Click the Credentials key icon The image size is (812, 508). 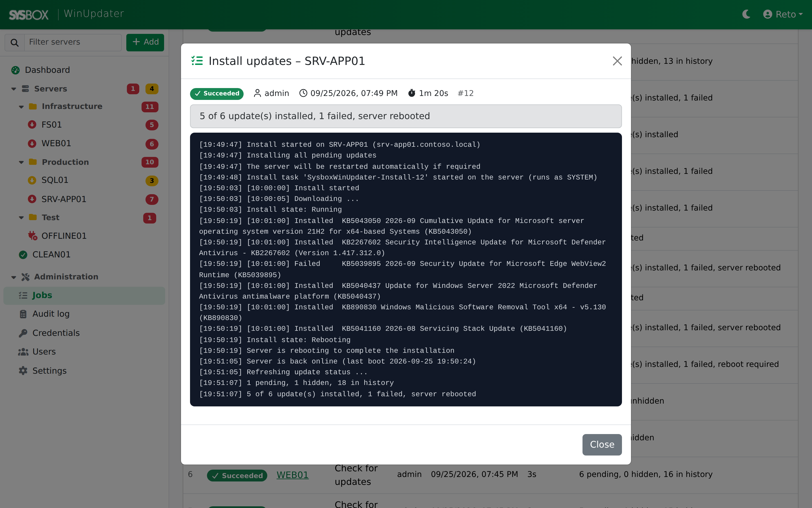coord(23,333)
